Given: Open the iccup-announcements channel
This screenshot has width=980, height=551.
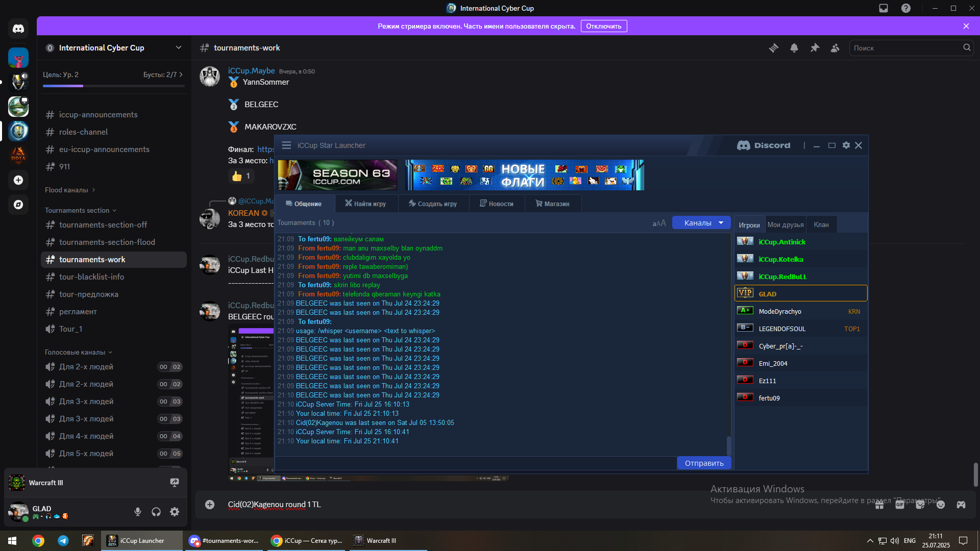Looking at the screenshot, I should (x=113, y=115).
